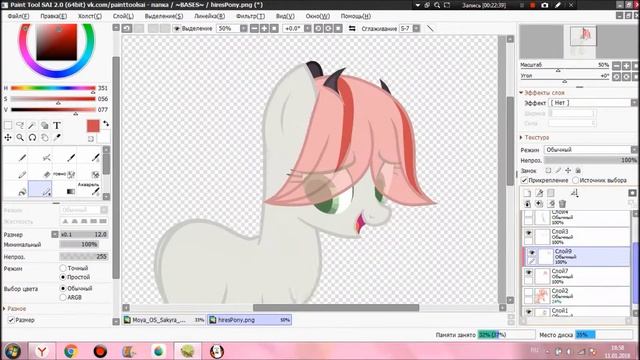Increase navigator scale with plus button
The image size is (640, 360).
click(x=626, y=65)
